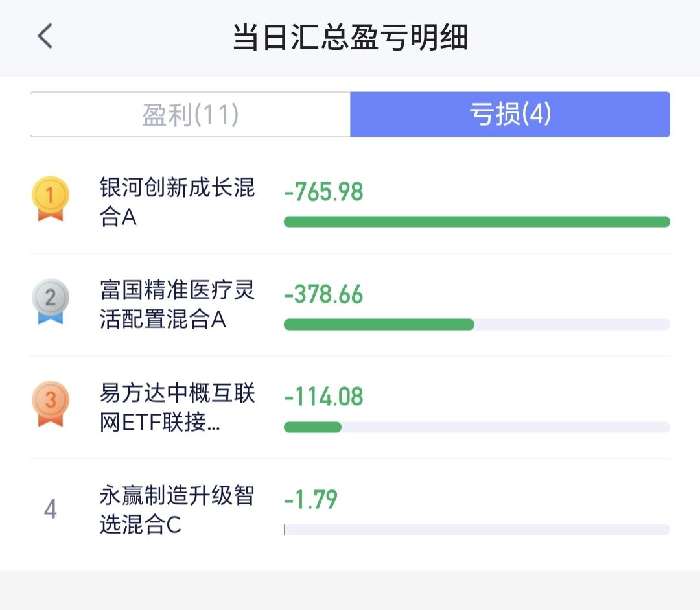Viewport: 700px width, 610px height.
Task: Click the short green bar under -114.08
Action: [x=312, y=427]
